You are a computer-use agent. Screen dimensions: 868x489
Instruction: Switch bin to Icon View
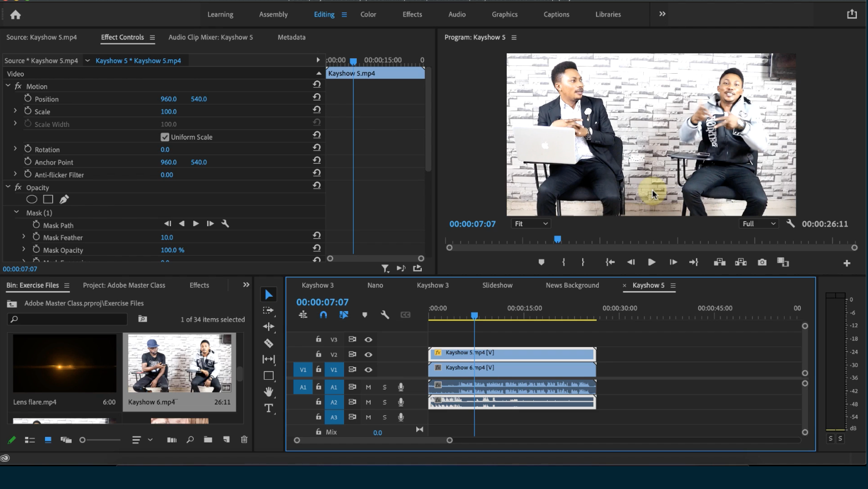[48, 440]
